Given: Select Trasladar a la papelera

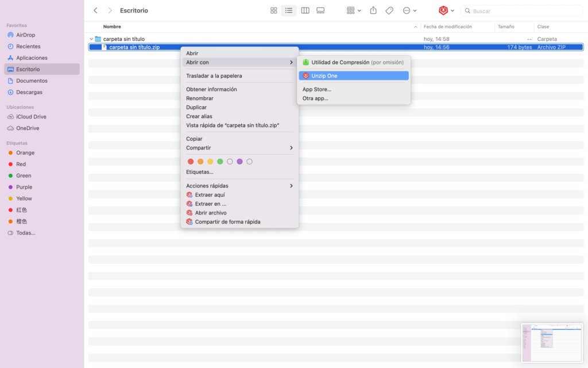Looking at the screenshot, I should [214, 76].
